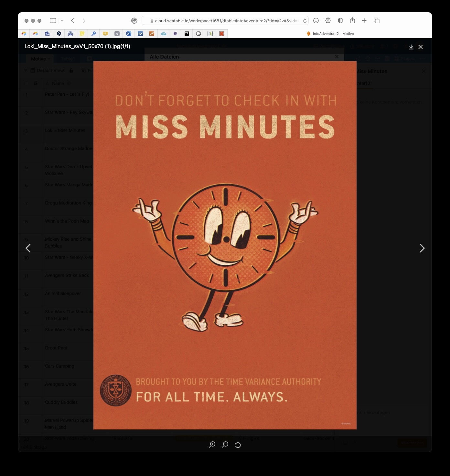
Task: Close the Miss Minutes comment side panel
Action: tap(424, 71)
